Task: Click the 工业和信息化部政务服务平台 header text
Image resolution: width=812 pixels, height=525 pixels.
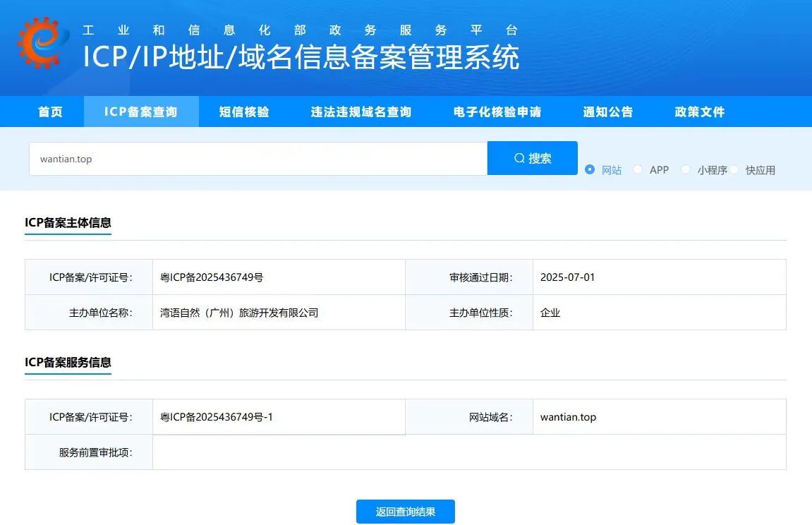Action: click(300, 30)
